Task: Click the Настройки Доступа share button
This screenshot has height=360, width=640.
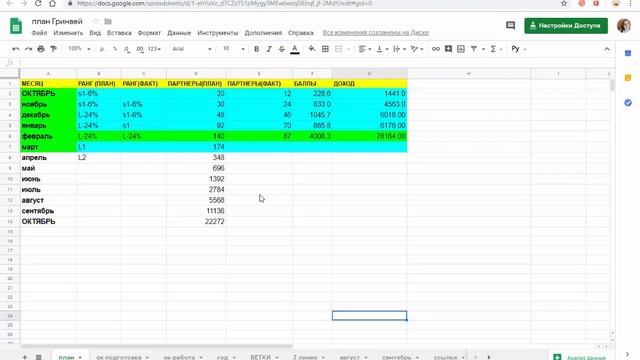Action: click(566, 26)
